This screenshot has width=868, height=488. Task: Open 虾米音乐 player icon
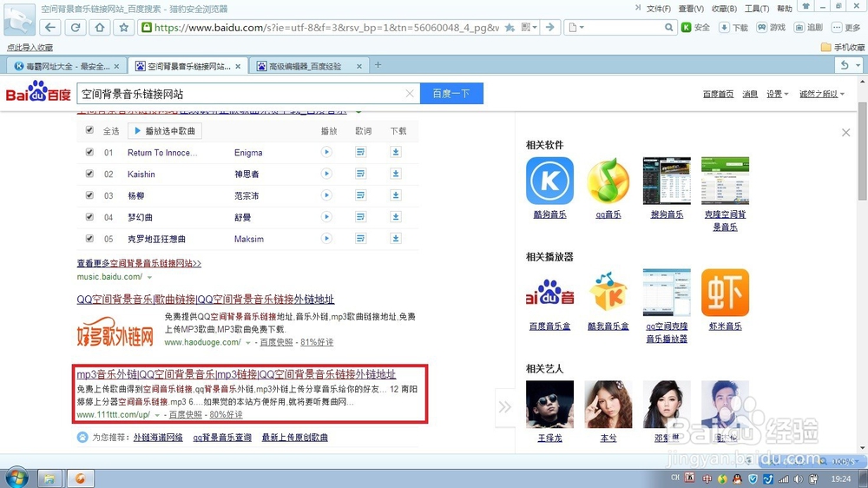(x=725, y=293)
